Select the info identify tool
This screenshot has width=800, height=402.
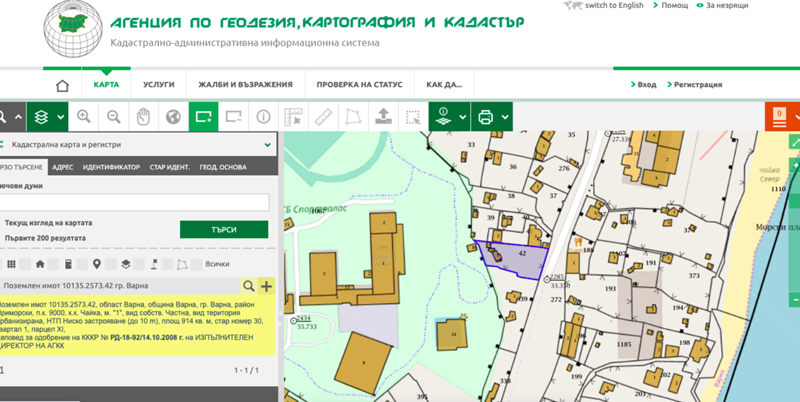(x=264, y=117)
